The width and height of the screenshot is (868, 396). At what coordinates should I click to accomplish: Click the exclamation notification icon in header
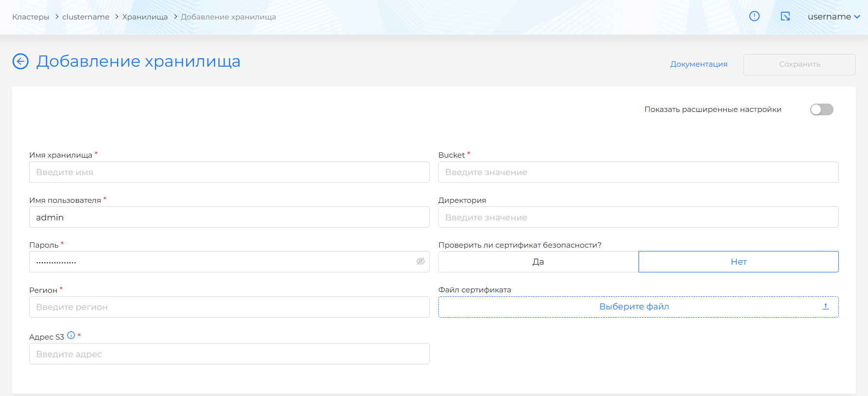tap(754, 17)
